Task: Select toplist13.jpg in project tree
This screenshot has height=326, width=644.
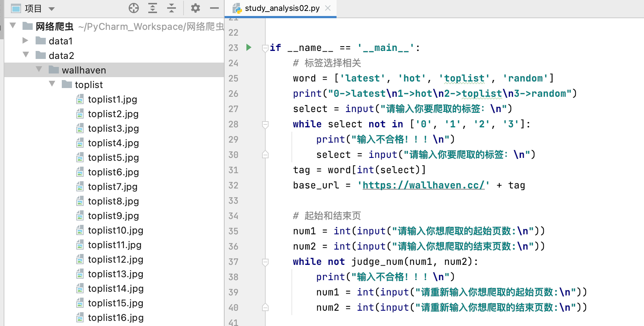Action: (x=116, y=274)
